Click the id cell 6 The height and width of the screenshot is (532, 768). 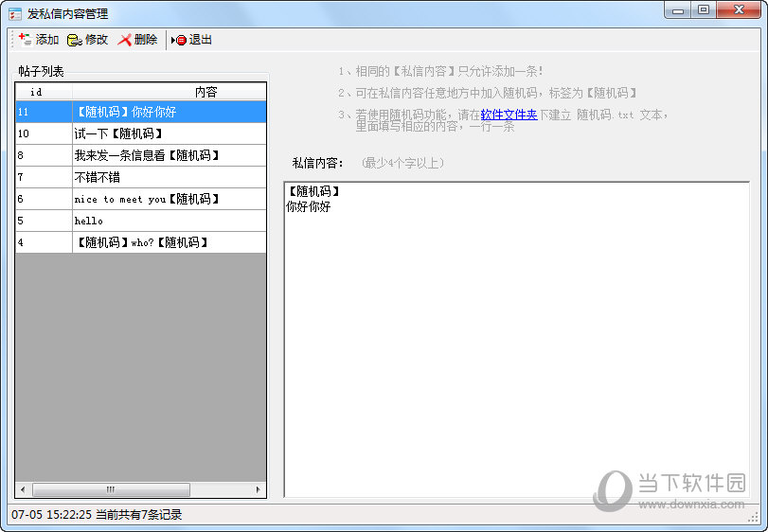point(45,199)
